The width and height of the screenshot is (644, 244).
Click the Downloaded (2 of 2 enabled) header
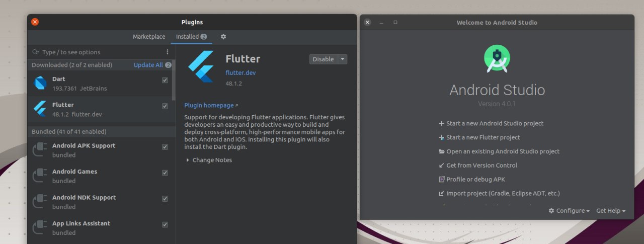tap(72, 65)
